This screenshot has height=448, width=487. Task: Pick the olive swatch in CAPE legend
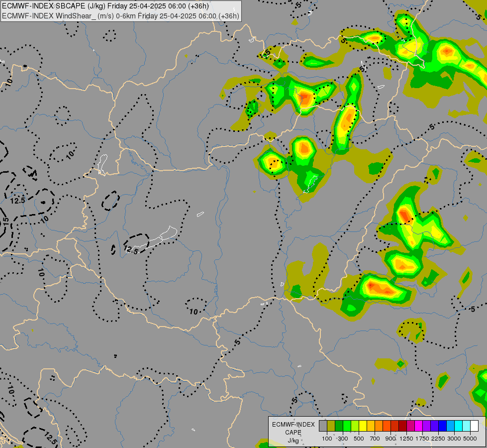[x=331, y=426]
